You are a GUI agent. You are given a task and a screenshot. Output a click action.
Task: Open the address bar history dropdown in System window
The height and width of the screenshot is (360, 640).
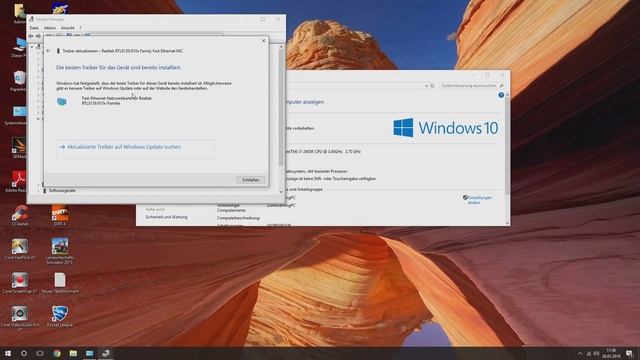click(x=426, y=86)
